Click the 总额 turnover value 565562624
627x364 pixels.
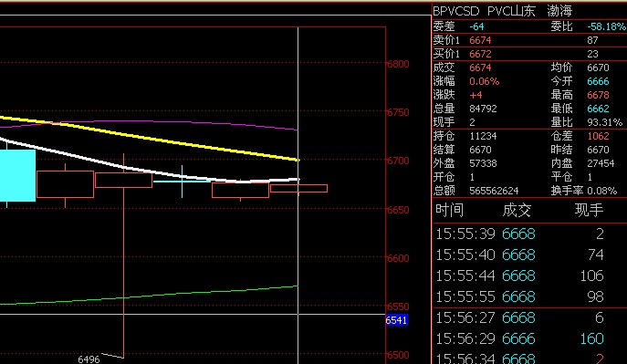click(x=494, y=191)
